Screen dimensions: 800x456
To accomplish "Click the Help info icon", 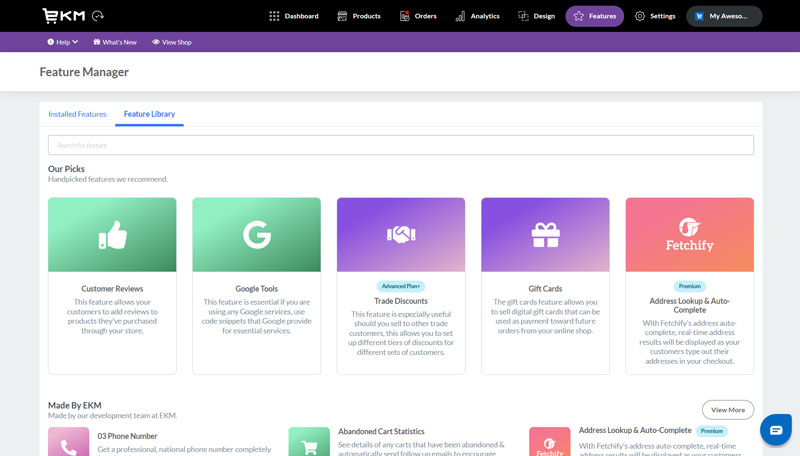I will (51, 42).
